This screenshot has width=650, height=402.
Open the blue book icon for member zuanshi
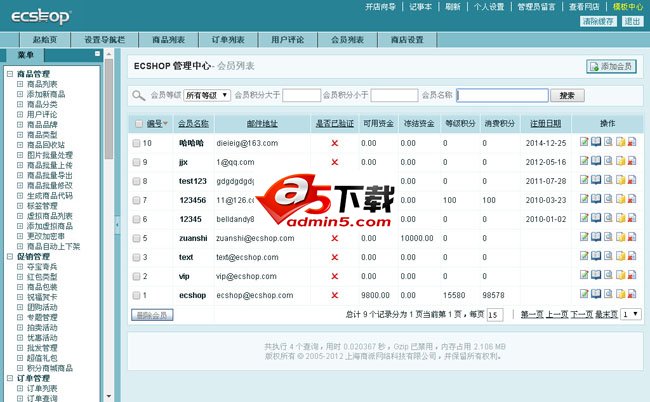click(x=596, y=237)
